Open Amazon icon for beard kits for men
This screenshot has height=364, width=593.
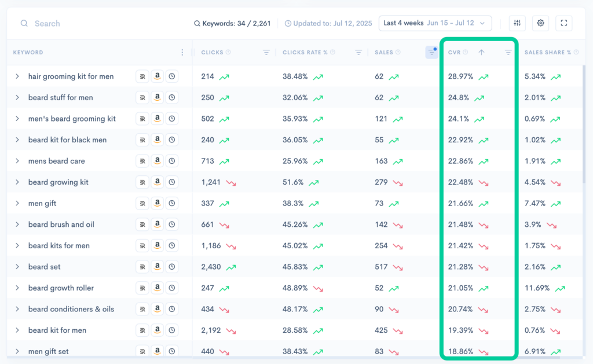tap(157, 246)
